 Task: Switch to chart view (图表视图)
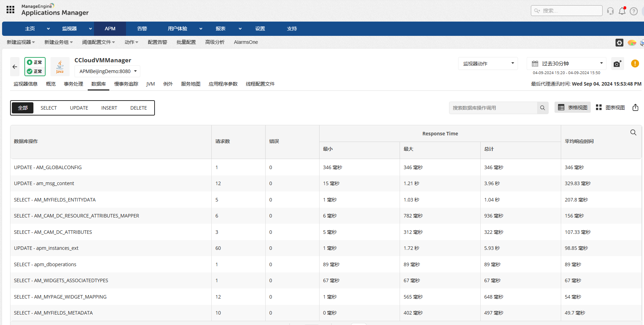coord(610,108)
